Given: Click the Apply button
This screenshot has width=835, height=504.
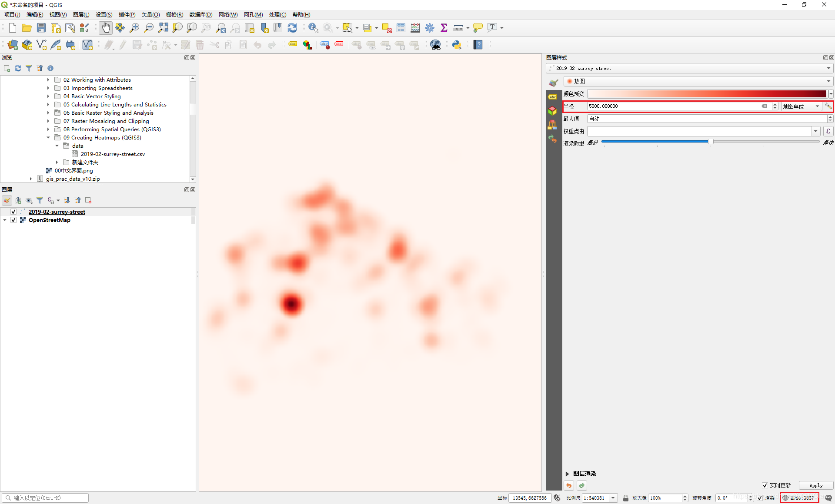Looking at the screenshot, I should pos(816,485).
